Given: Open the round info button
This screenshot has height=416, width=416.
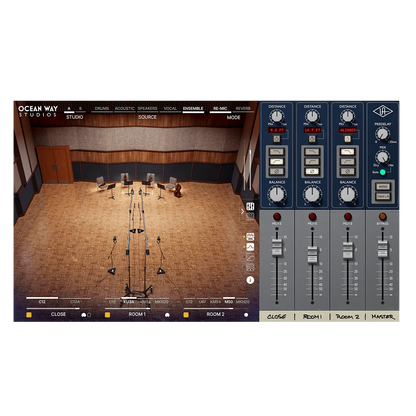Looking at the screenshot, I should pos(250,280).
